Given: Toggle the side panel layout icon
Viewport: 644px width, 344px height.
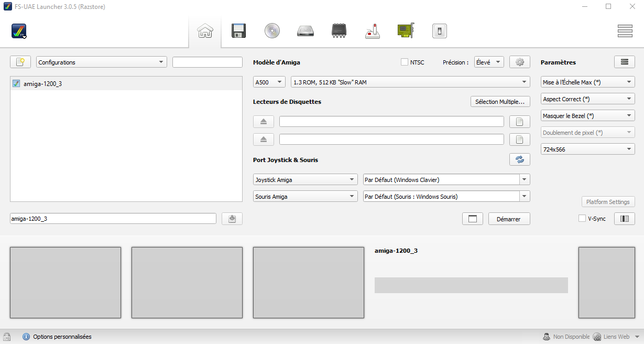Looking at the screenshot, I should (x=625, y=219).
